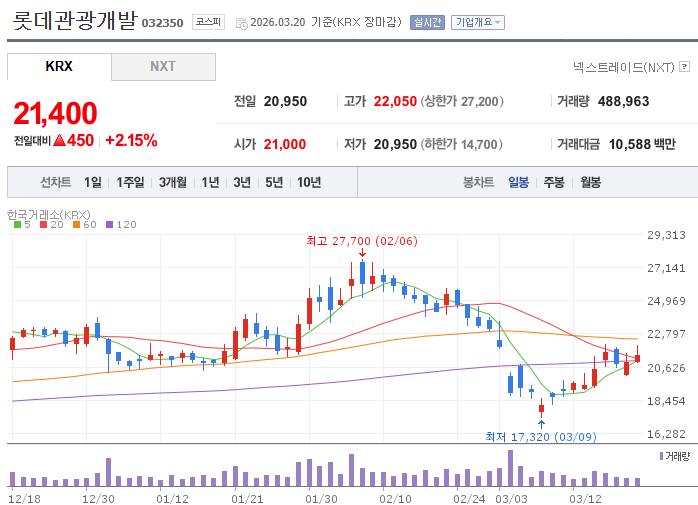
Task: Click the current price 21,400
Action: point(55,113)
